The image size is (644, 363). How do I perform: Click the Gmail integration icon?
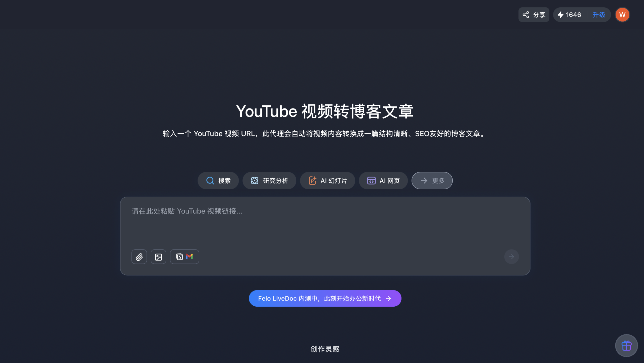pyautogui.click(x=189, y=257)
